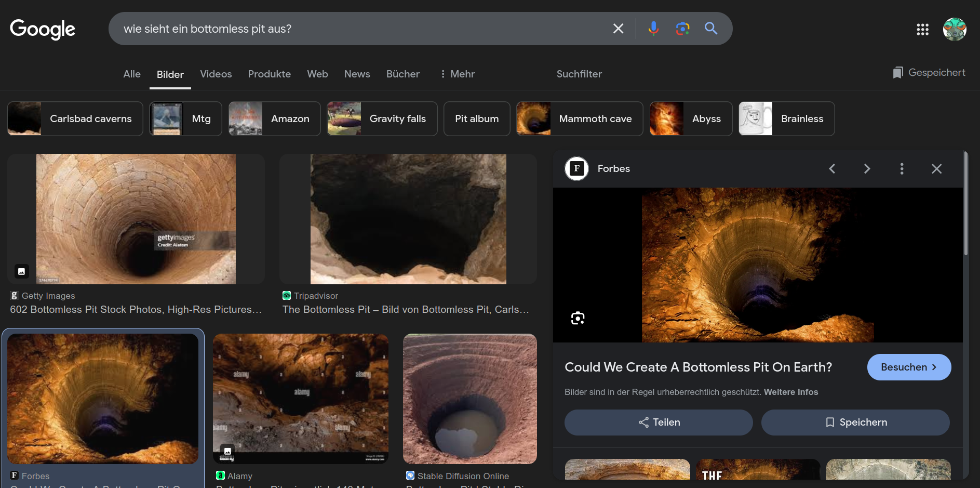Image resolution: width=980 pixels, height=488 pixels.
Task: Switch to the Videos tab
Action: pos(216,74)
